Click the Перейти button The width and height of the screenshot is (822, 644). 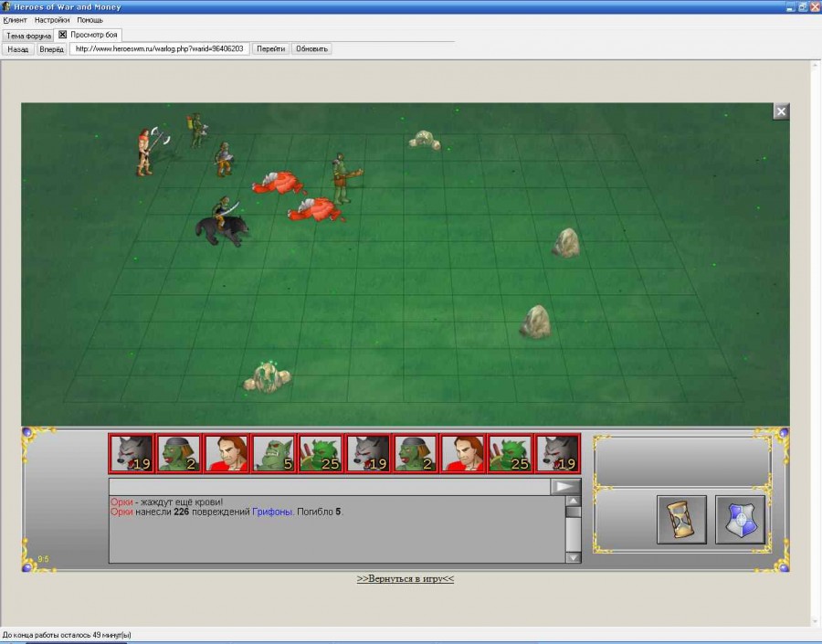pos(271,48)
